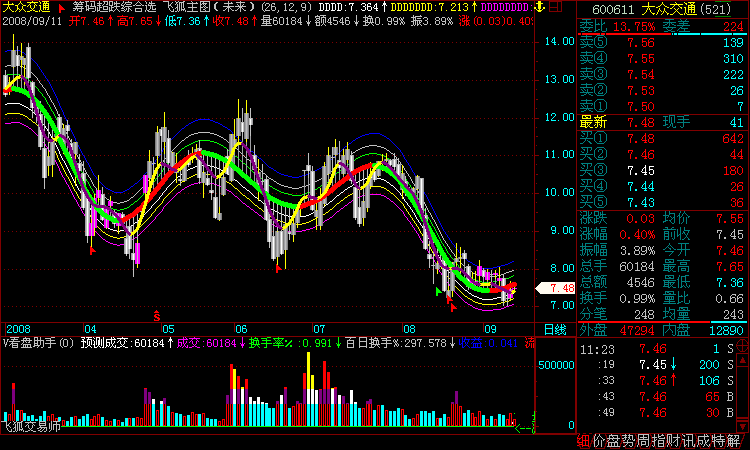Open the 价 price tab
Image resolution: width=750 pixels, height=450 pixels.
point(599,441)
